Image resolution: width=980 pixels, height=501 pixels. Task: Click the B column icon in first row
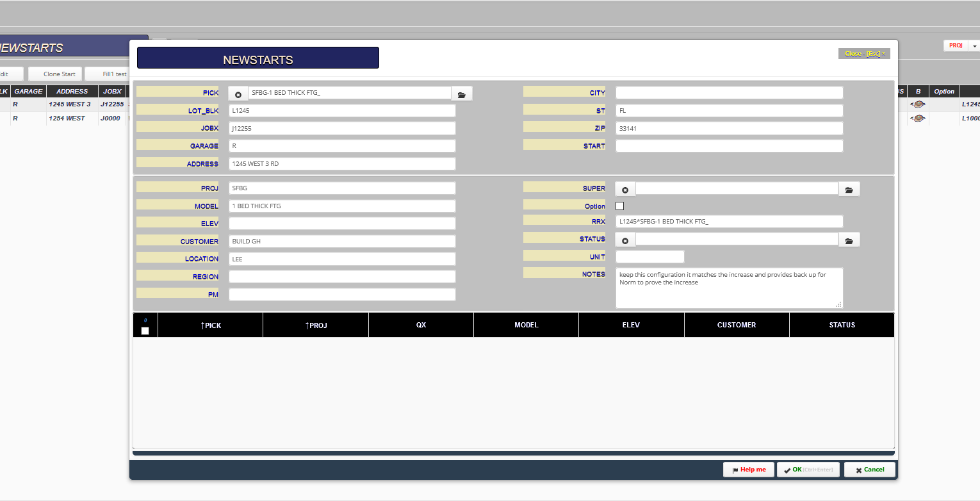pyautogui.click(x=919, y=104)
